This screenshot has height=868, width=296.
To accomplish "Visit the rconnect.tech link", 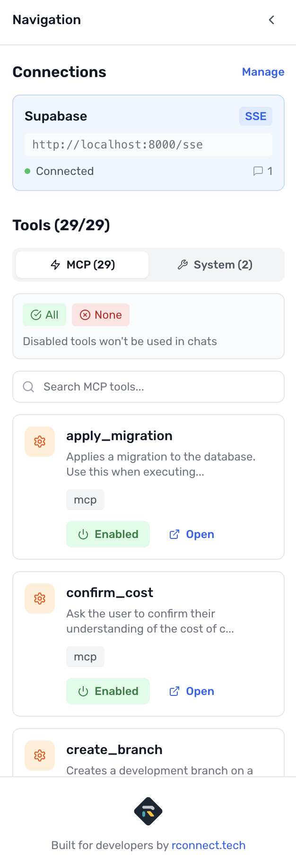I will pyautogui.click(x=209, y=845).
